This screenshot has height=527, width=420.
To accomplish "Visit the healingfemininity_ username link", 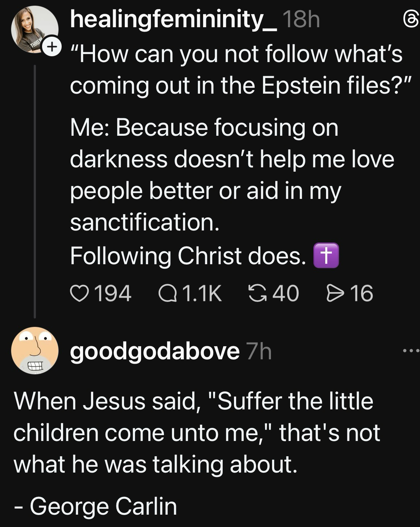I will click(173, 20).
